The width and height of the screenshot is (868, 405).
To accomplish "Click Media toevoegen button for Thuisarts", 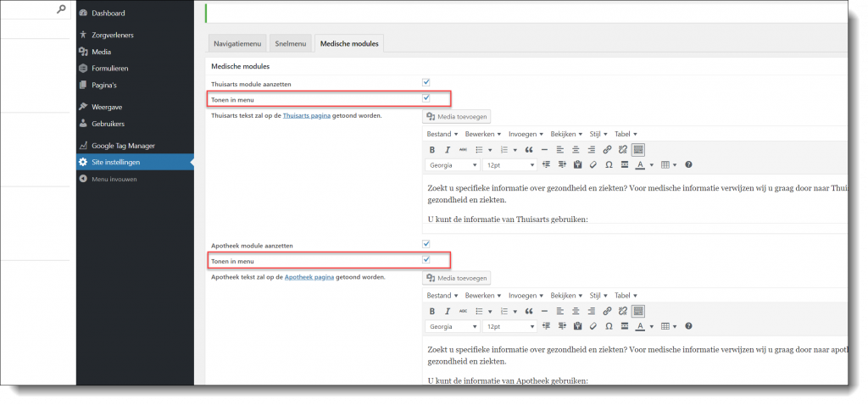I will click(457, 116).
